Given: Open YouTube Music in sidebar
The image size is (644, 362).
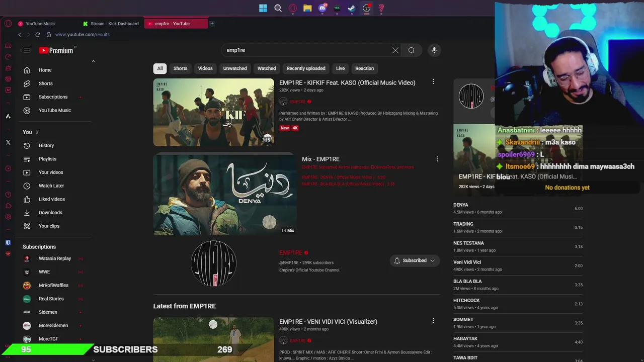Looking at the screenshot, I should [54, 111].
